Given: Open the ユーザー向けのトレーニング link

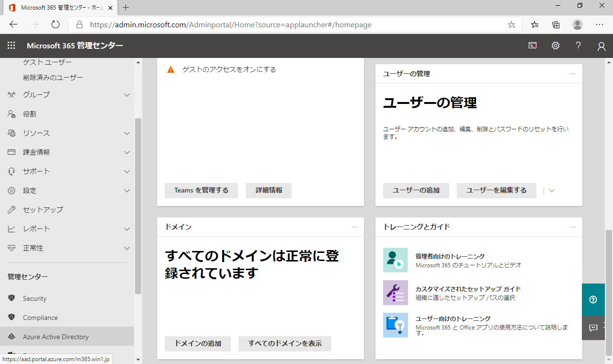Looking at the screenshot, I should tap(453, 319).
